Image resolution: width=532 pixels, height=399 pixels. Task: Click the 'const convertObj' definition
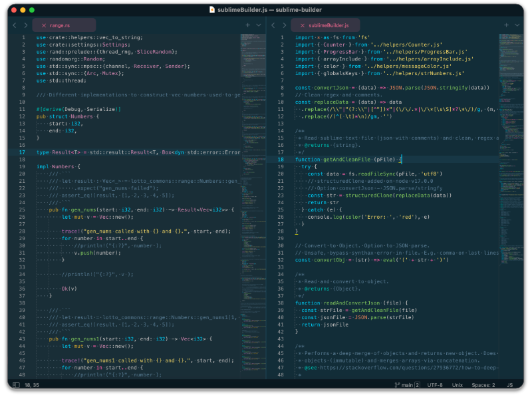pos(372,260)
